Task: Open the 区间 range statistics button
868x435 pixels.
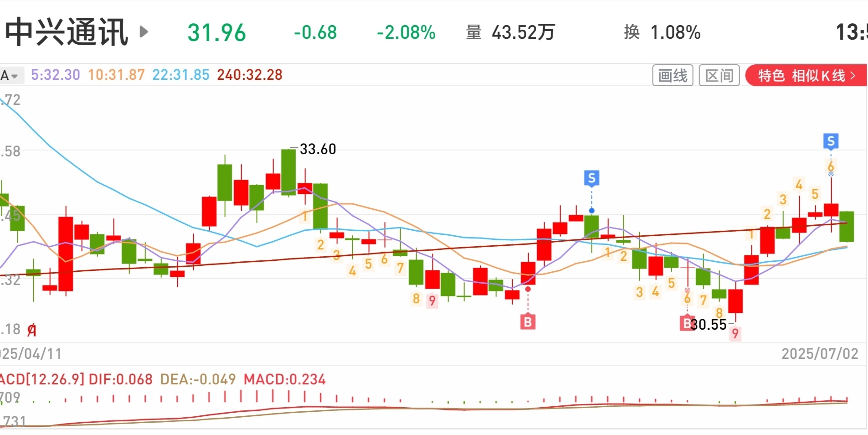Action: tap(719, 76)
